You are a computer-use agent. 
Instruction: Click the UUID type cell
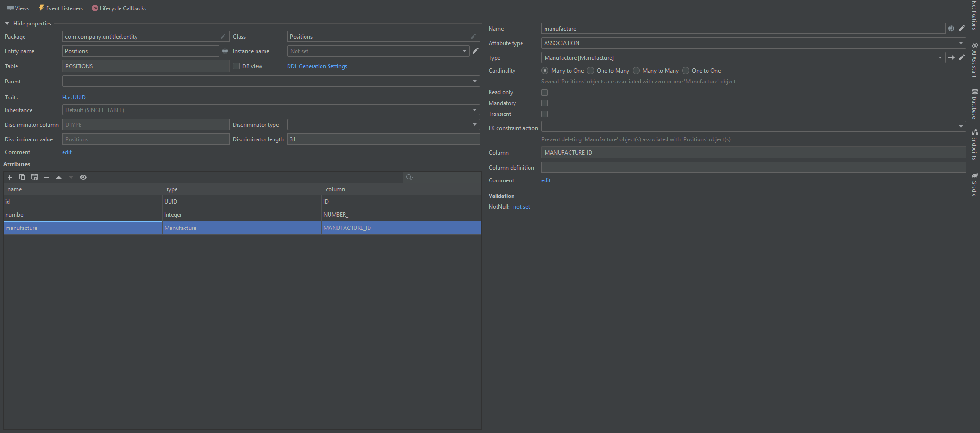242,202
